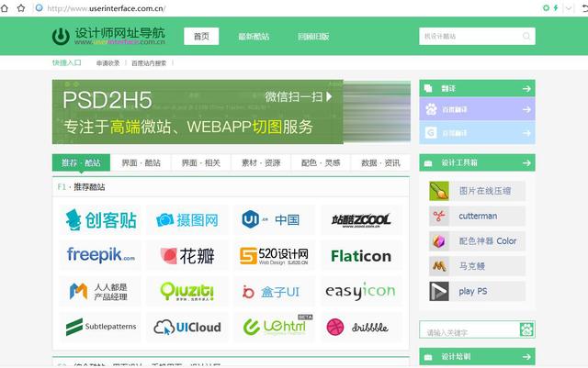Select the 数据·资讯 tab
The height and width of the screenshot is (368, 588).
click(380, 162)
